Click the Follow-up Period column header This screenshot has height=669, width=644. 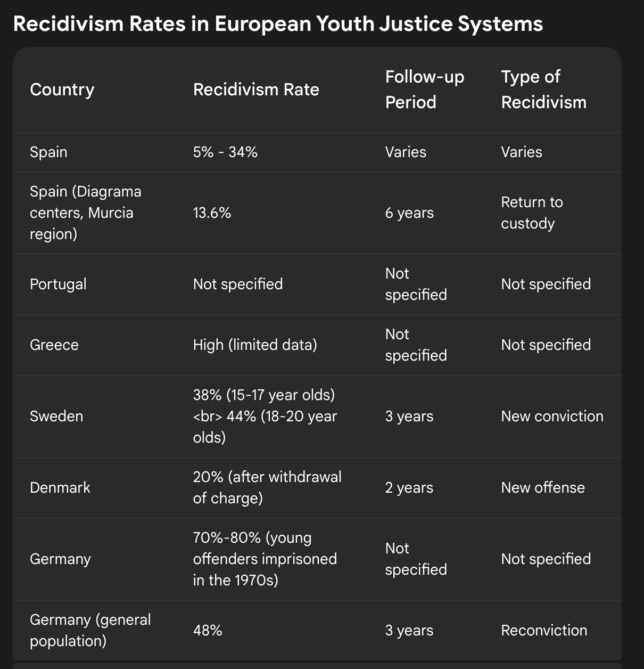click(424, 89)
